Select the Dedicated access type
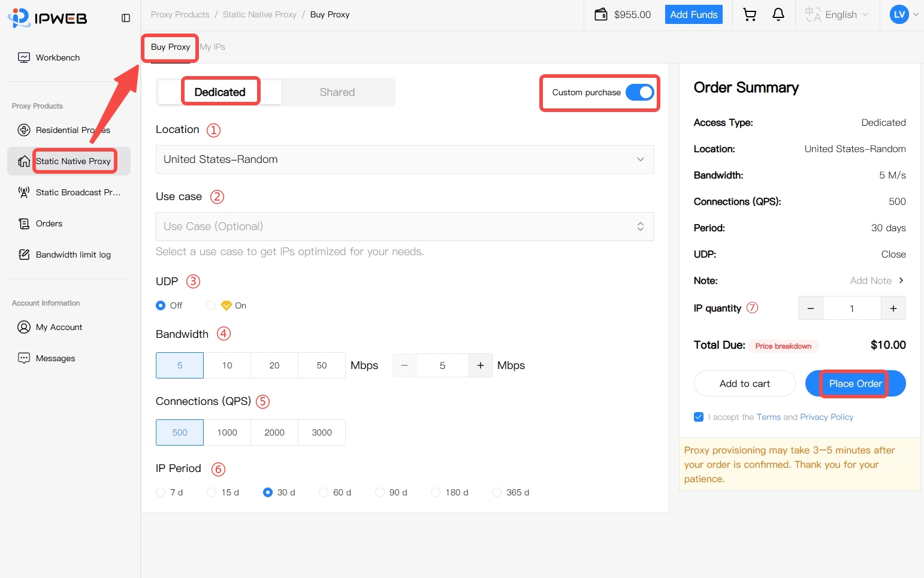This screenshot has width=924, height=578. [220, 92]
